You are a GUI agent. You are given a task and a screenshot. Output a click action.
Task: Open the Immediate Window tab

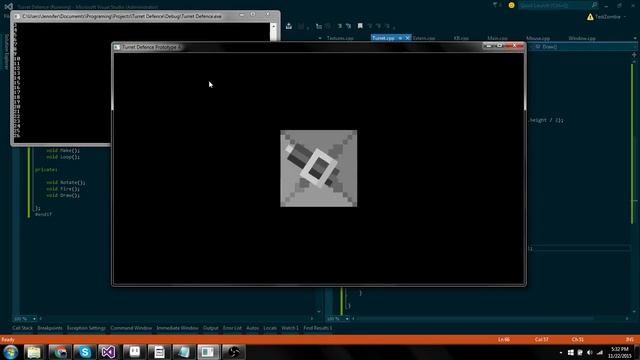(x=177, y=328)
